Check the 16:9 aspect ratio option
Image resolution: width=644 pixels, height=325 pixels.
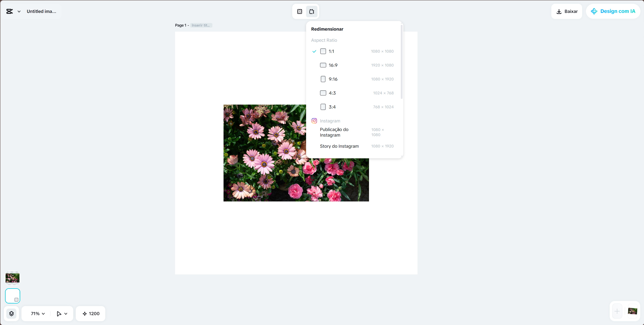tap(323, 65)
